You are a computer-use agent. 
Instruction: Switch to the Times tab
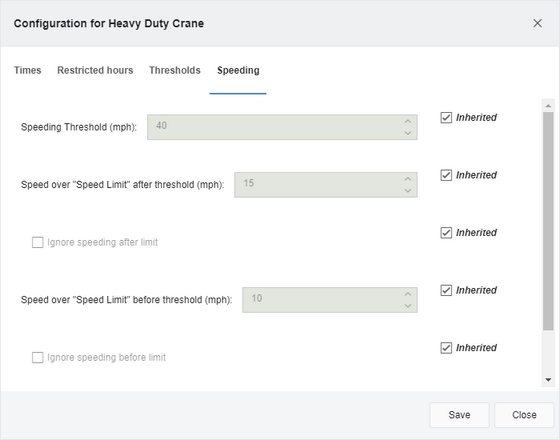pos(28,70)
